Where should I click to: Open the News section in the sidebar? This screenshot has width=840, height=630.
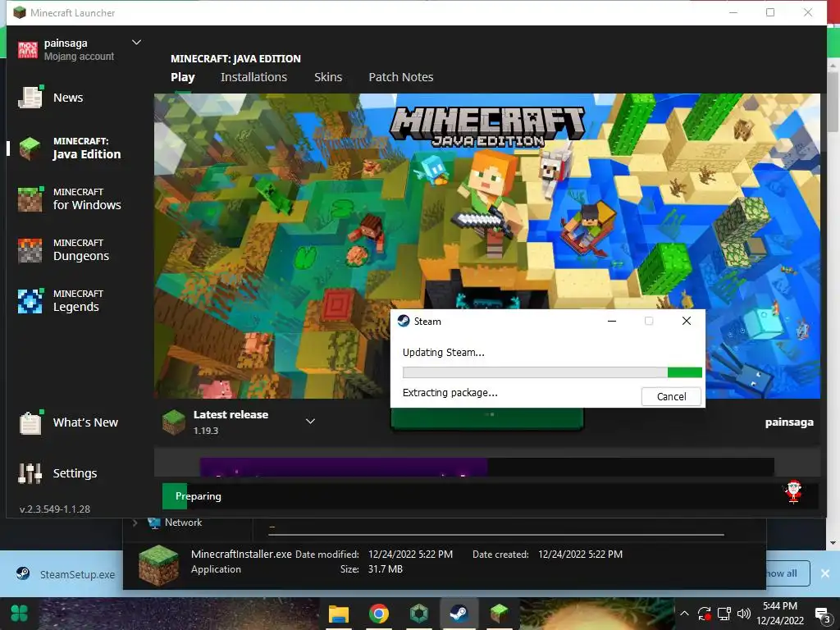[51, 98]
